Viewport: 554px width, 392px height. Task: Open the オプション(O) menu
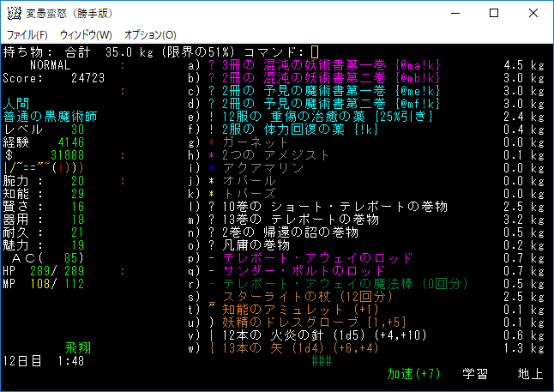coord(150,35)
